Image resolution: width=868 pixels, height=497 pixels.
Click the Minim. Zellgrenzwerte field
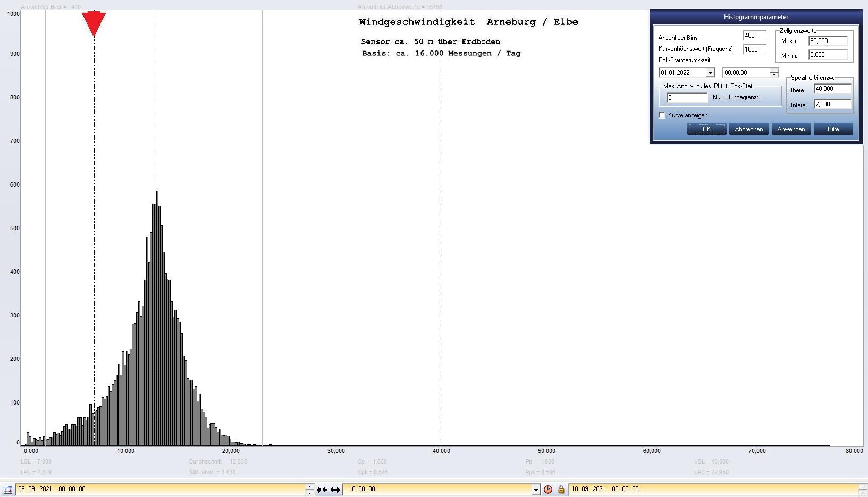828,55
